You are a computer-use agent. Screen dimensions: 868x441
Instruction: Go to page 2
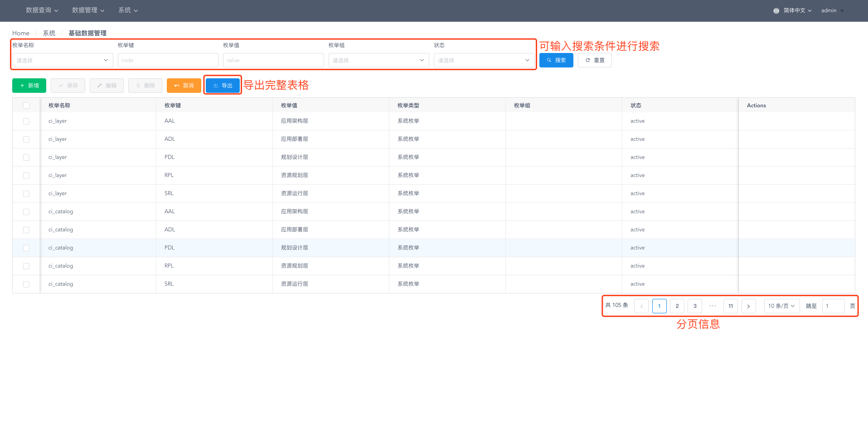coord(677,306)
